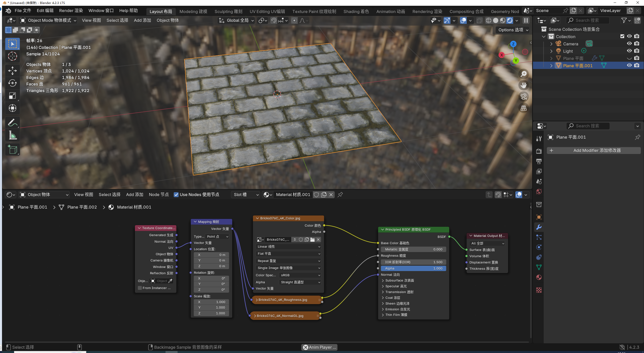The height and width of the screenshot is (353, 644).
Task: Open the Object properties tab icon
Action: pyautogui.click(x=539, y=217)
